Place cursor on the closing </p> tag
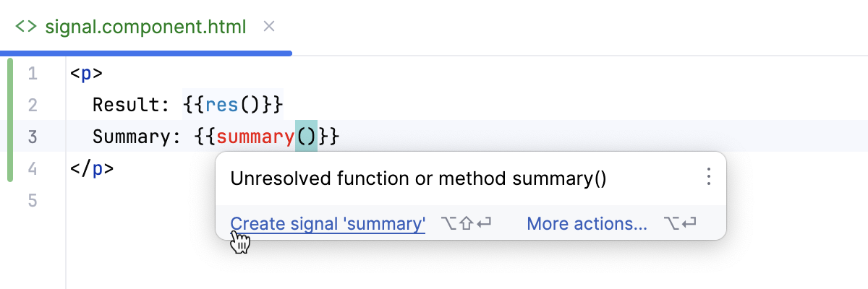 click(x=92, y=168)
